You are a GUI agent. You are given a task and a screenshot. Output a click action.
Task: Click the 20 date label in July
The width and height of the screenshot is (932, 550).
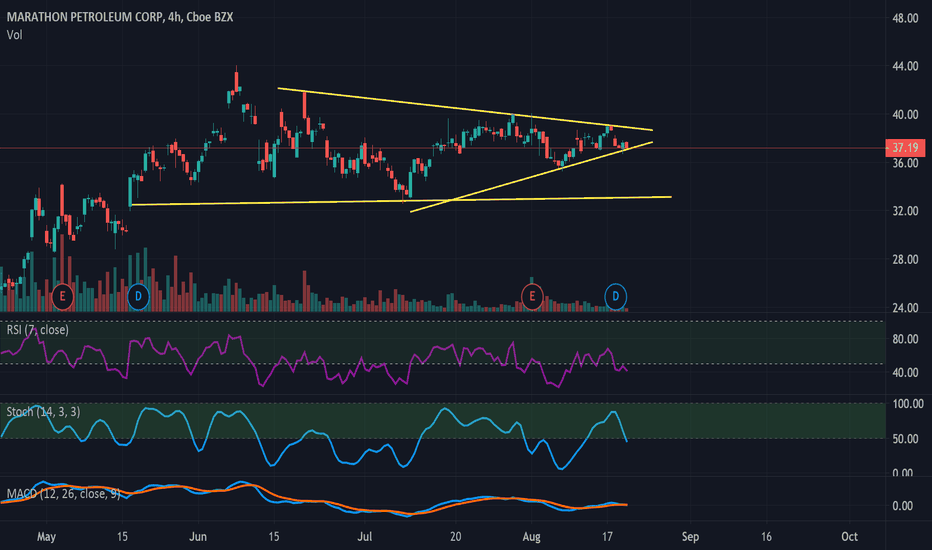455,536
